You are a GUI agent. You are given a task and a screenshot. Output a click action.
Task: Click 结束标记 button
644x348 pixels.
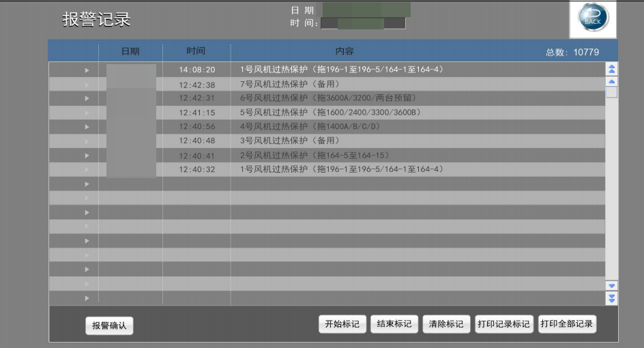click(x=394, y=324)
